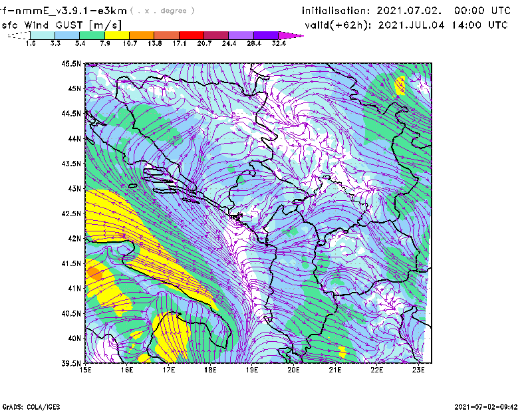
Task: Click the legend value "28.4"
Action: (254, 43)
